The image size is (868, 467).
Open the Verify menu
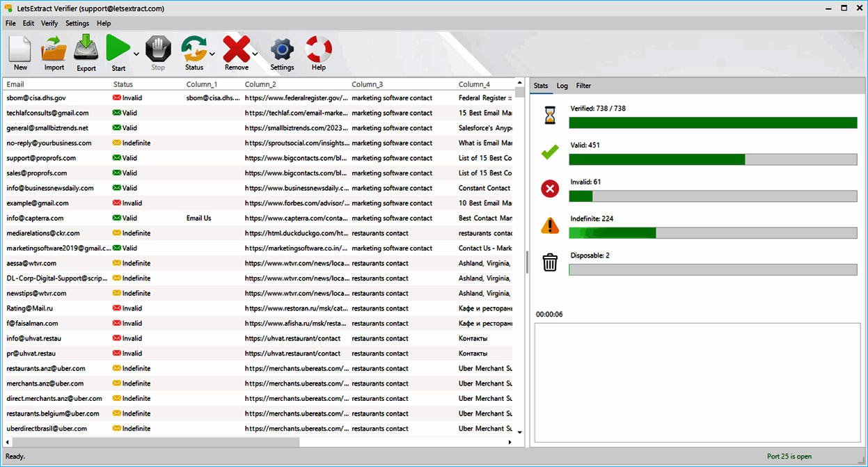(49, 23)
